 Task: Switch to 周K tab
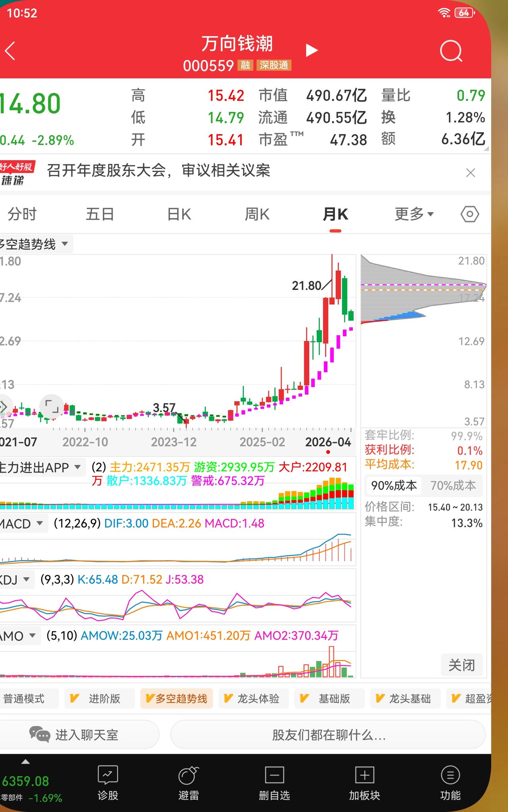pos(257,214)
